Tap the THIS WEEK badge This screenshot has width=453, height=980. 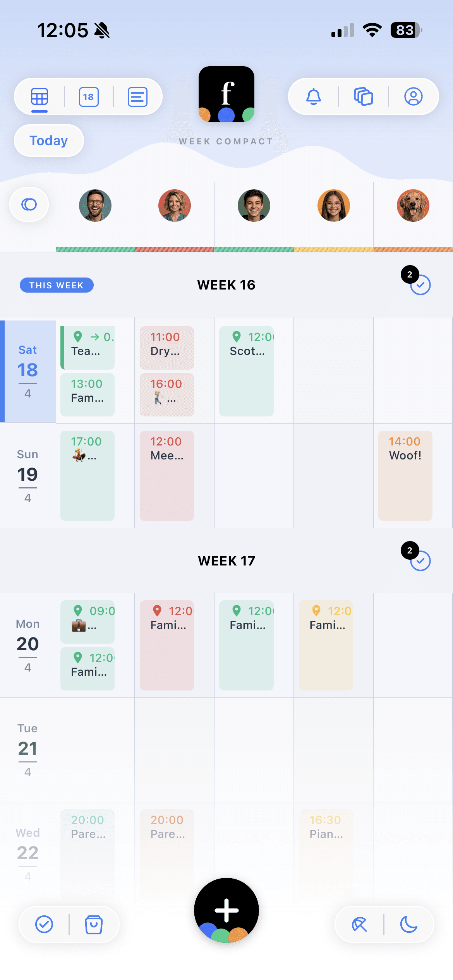pyautogui.click(x=57, y=285)
